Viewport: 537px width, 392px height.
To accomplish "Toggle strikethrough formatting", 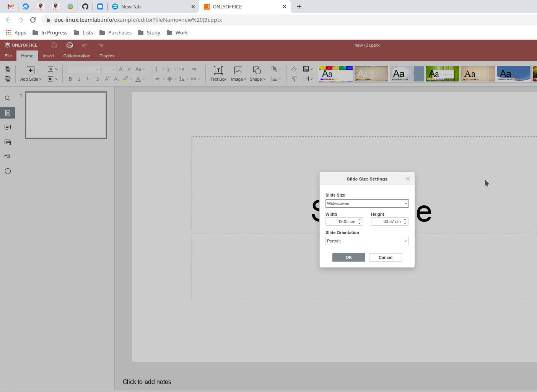I will pos(98,79).
